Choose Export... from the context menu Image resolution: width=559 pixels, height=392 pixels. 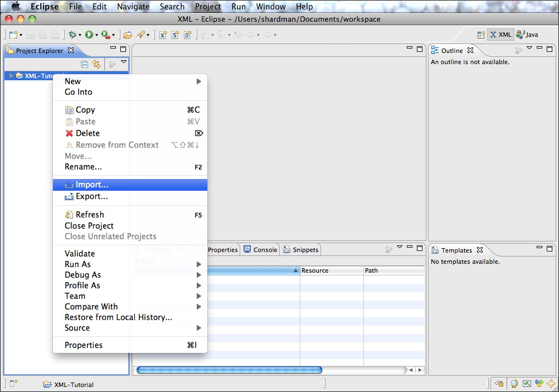[130, 196]
